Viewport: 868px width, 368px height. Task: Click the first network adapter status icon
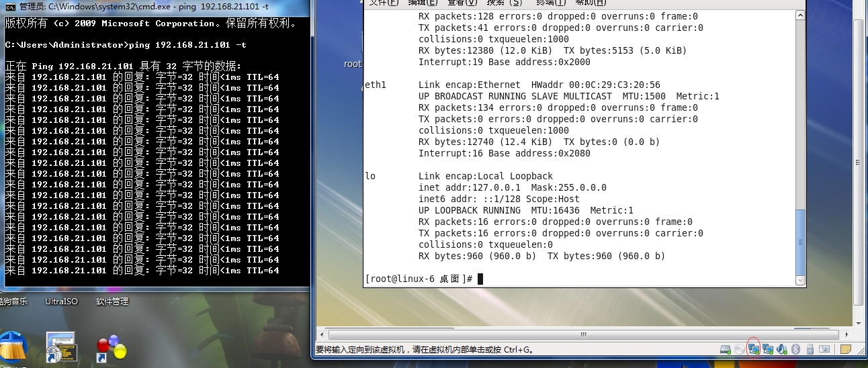pyautogui.click(x=754, y=349)
